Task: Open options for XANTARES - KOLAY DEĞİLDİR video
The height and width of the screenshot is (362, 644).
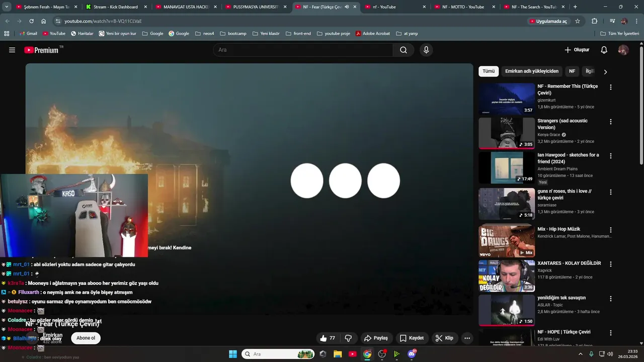Action: pyautogui.click(x=611, y=264)
